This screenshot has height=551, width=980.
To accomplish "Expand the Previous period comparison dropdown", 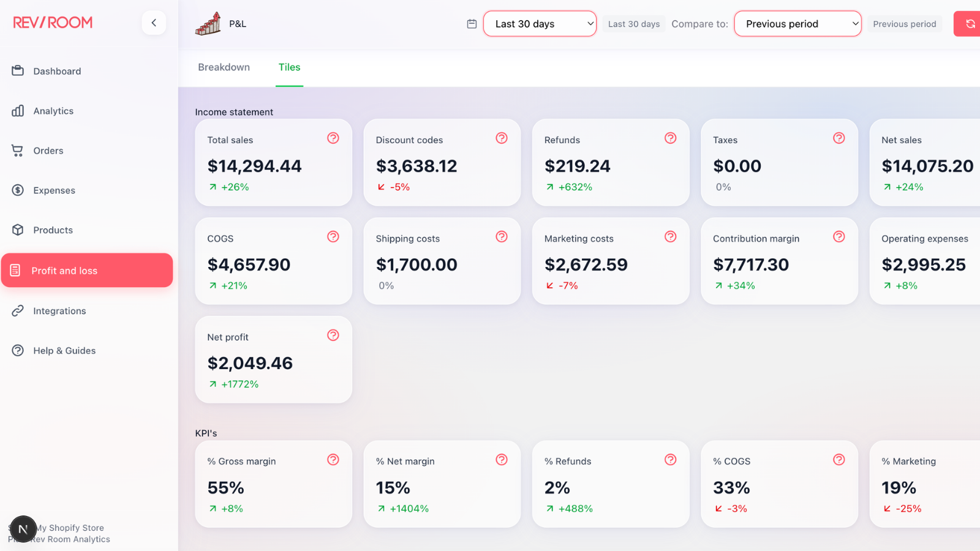I will (797, 24).
